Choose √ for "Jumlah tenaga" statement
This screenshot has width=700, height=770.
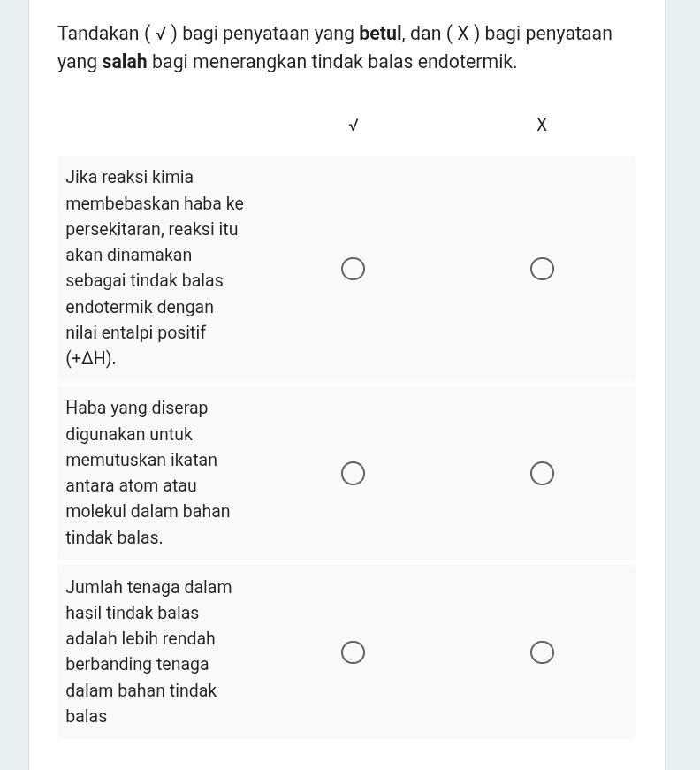[x=353, y=652]
